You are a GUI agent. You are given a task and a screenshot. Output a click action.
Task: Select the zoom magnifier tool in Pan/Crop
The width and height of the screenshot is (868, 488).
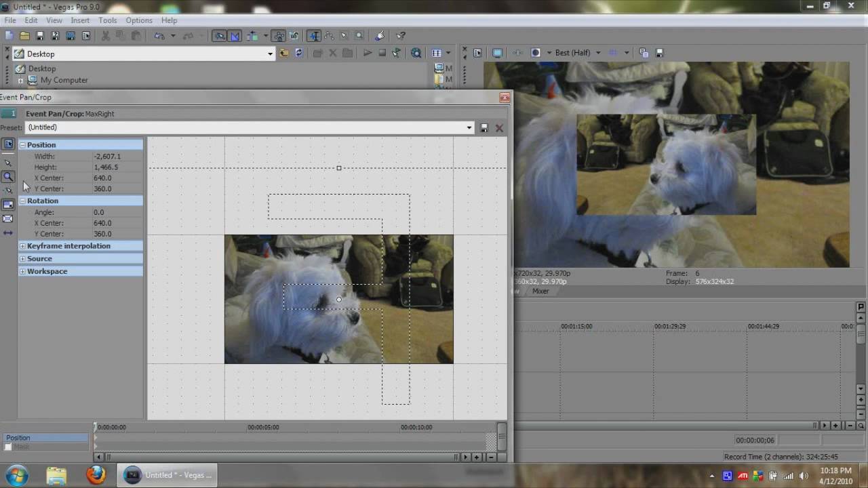(x=8, y=177)
